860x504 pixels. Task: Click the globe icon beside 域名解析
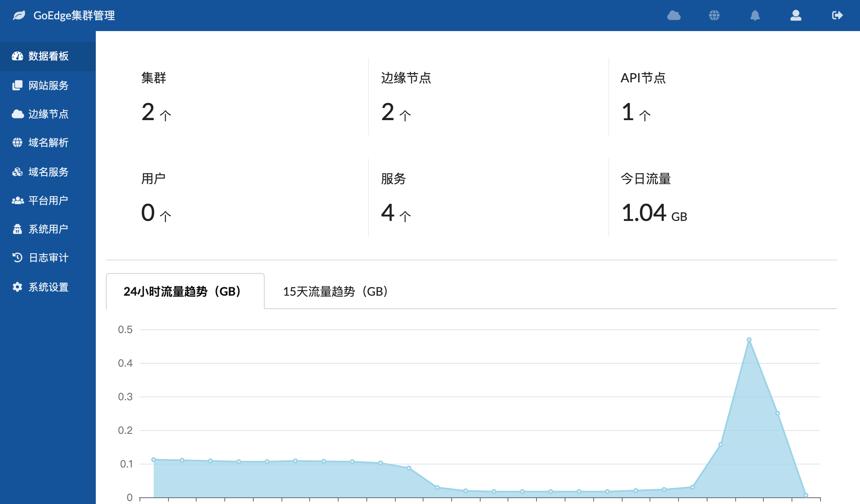[x=17, y=142]
